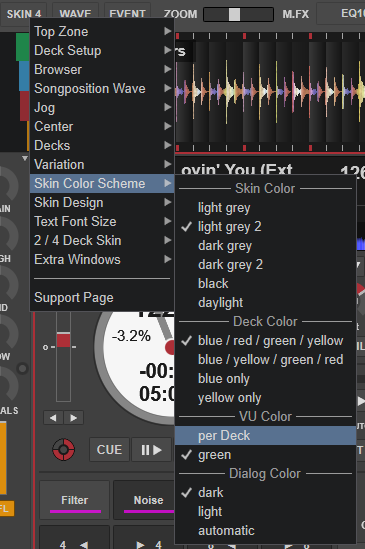Select the Filter effect button
This screenshot has width=365, height=549.
(x=75, y=500)
